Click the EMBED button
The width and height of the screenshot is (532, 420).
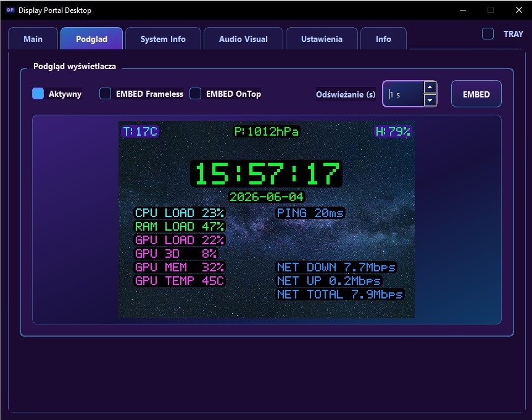476,94
